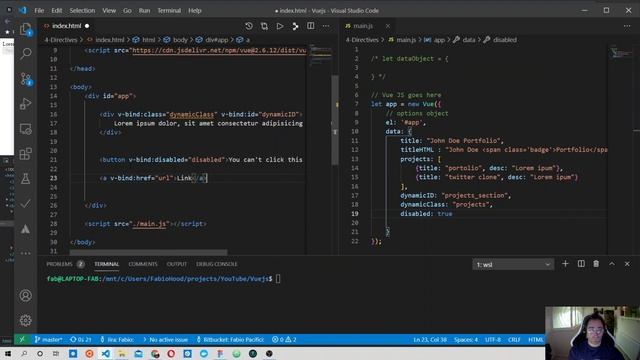Screen dimensions: 640x360
Task: Click the index.html vertical scrollbar
Action: pos(335,120)
